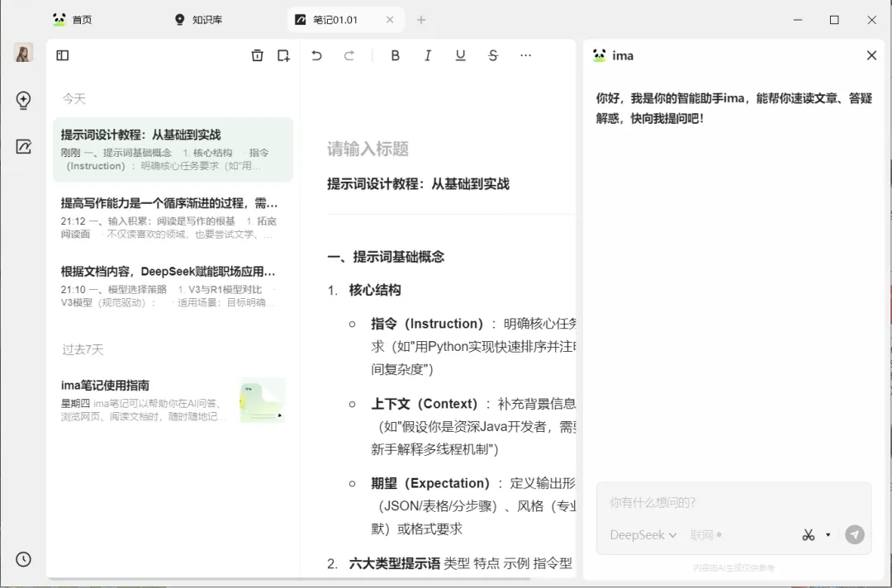This screenshot has height=588, width=892.
Task: Add a new tab with plus
Action: [x=421, y=20]
